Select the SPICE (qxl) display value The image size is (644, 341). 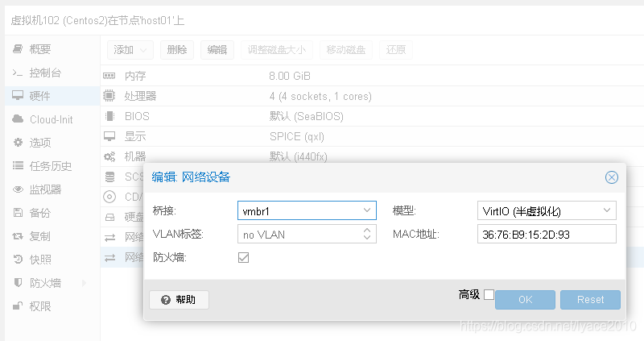[297, 136]
